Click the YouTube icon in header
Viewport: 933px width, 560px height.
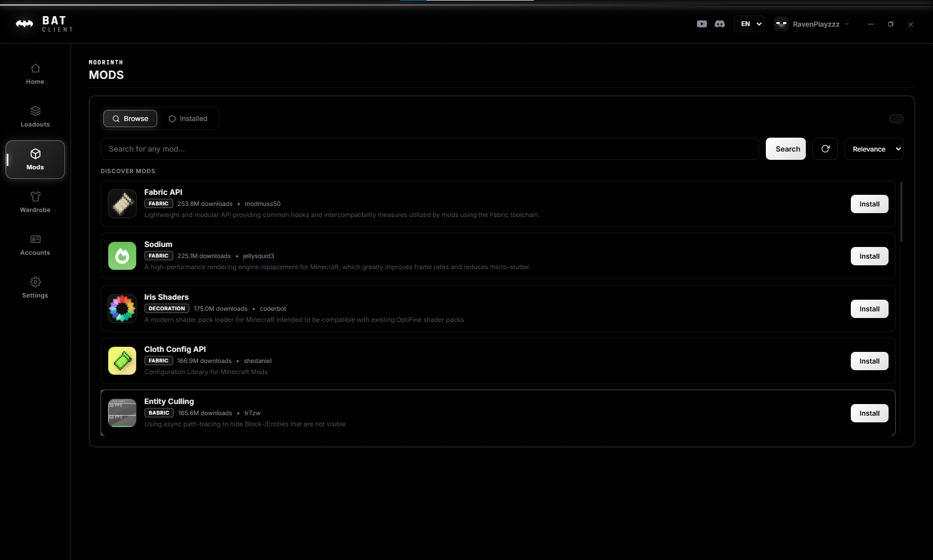(702, 24)
